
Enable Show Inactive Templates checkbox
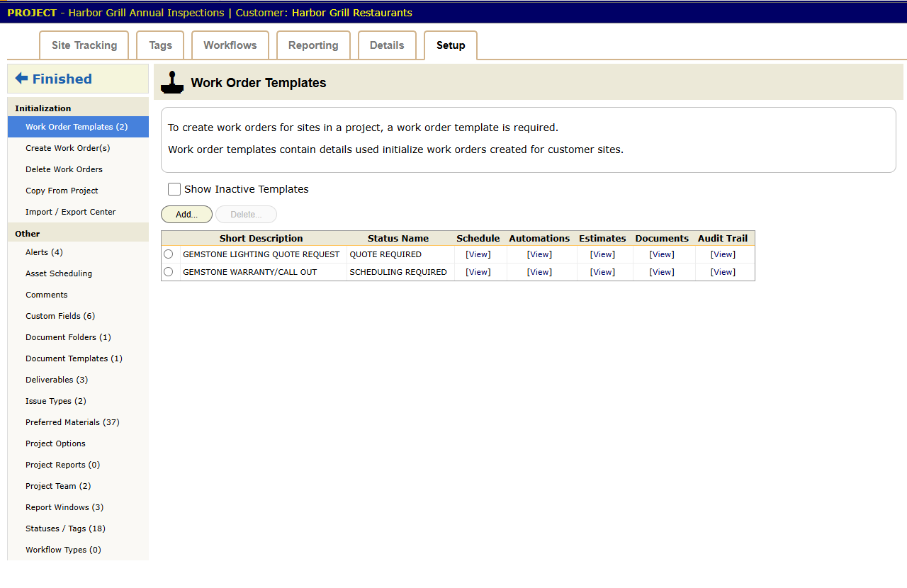click(174, 189)
